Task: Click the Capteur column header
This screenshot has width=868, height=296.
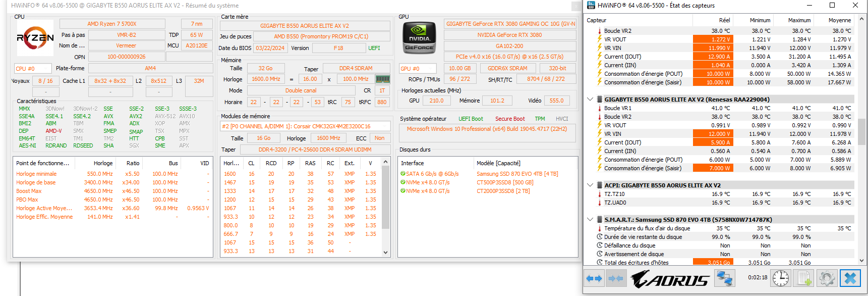Action: pos(639,20)
